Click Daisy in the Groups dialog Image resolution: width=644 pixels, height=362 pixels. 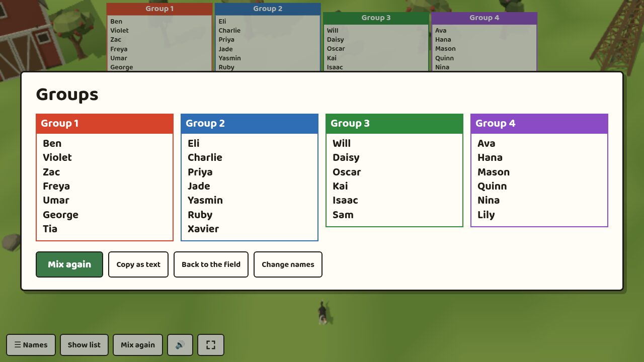point(346,157)
